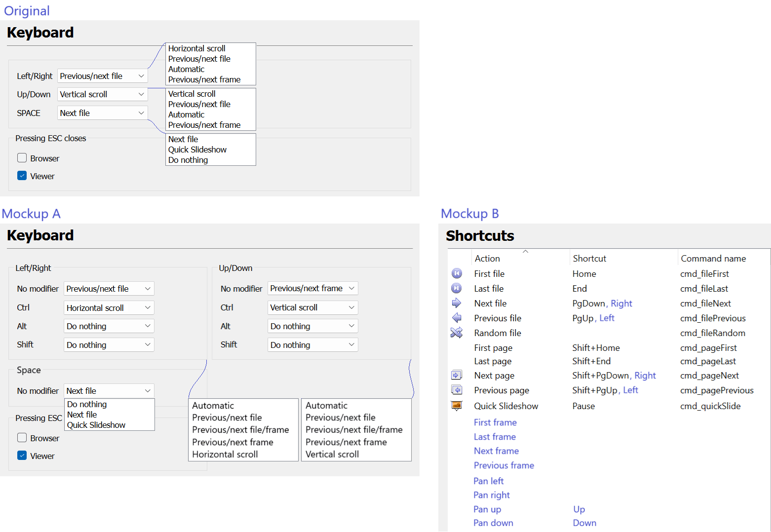Screen dimensions: 771x532
Task: Click the First frame link
Action: pyautogui.click(x=495, y=422)
